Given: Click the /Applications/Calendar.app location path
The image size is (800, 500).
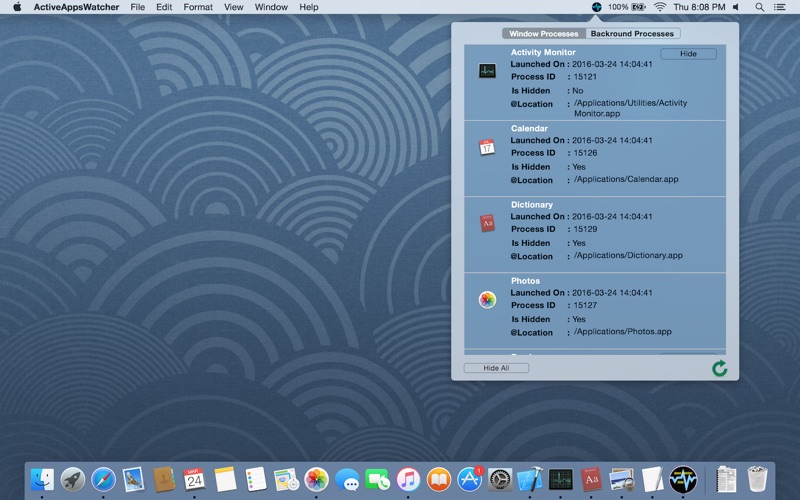Looking at the screenshot, I should (626, 179).
